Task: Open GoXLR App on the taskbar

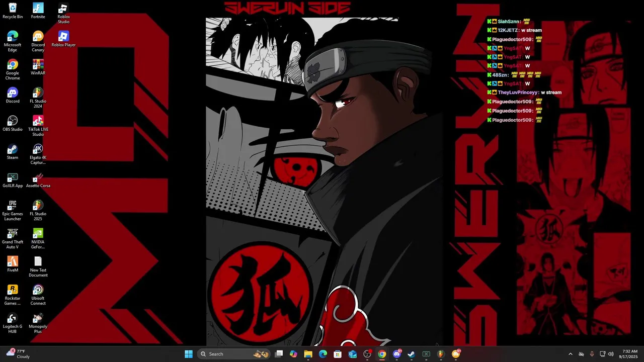Action: click(x=426, y=354)
